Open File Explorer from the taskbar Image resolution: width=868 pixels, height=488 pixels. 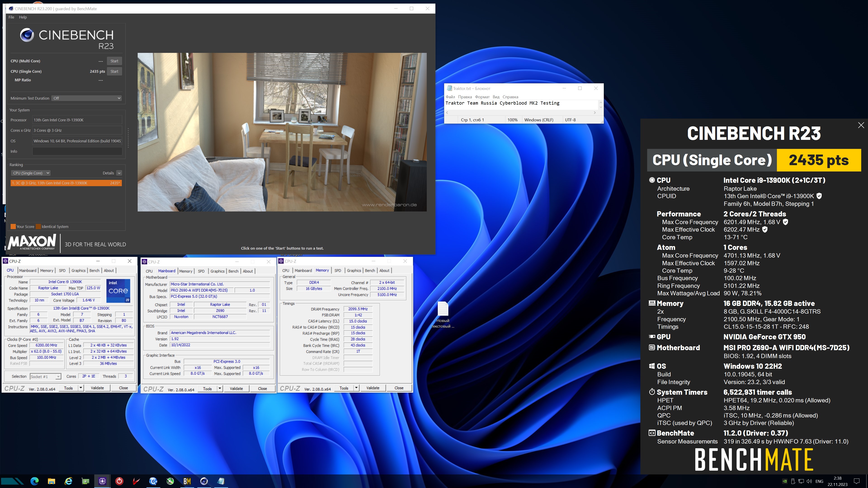51,481
